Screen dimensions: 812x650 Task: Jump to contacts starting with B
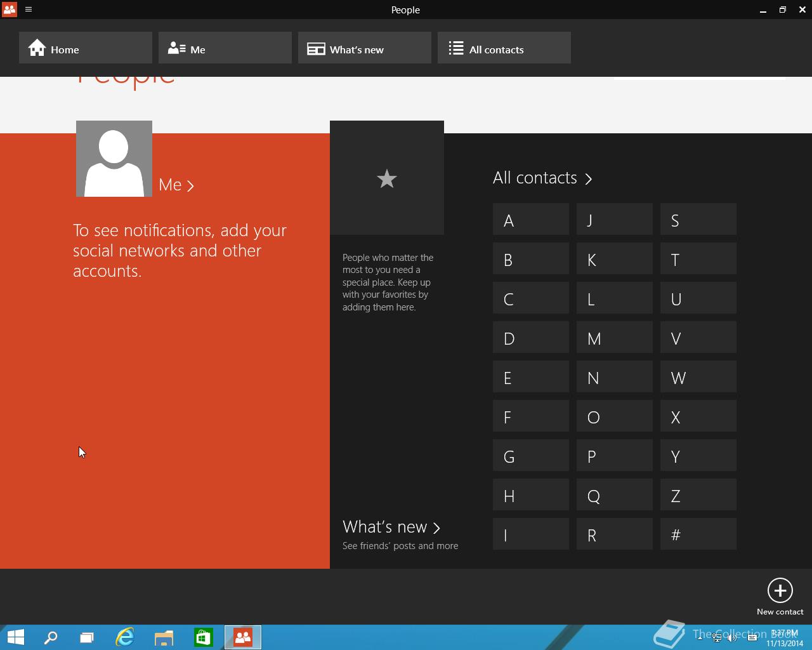[531, 258]
